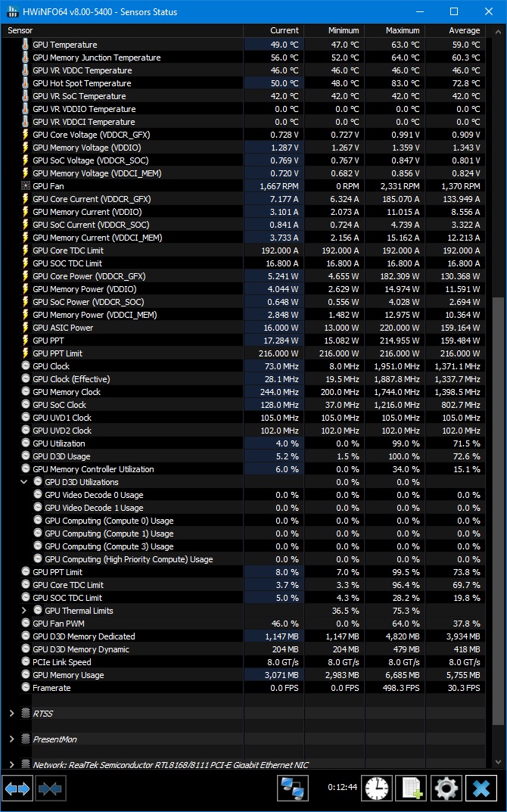The height and width of the screenshot is (812, 507).
Task: Click the Minimum column header
Action: tap(334, 30)
